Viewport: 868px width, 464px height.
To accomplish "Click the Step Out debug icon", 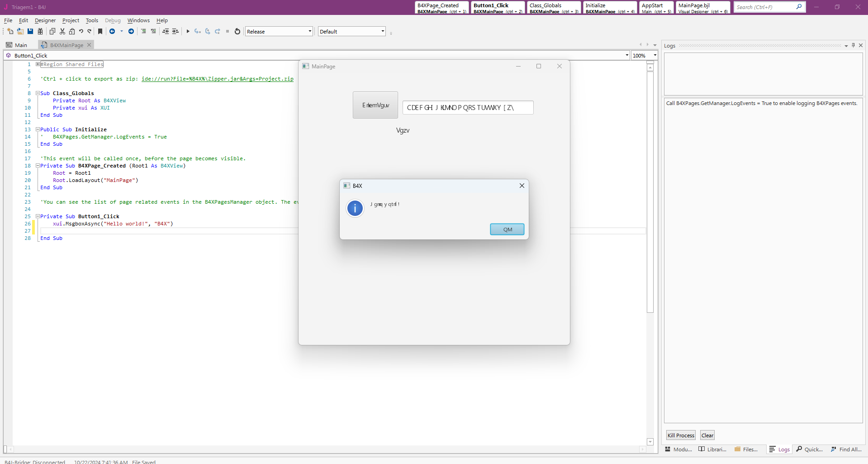I will tap(218, 31).
